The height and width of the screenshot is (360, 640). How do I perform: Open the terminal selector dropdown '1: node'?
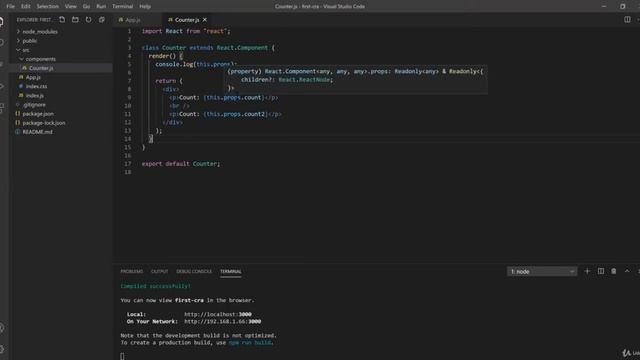coord(542,271)
